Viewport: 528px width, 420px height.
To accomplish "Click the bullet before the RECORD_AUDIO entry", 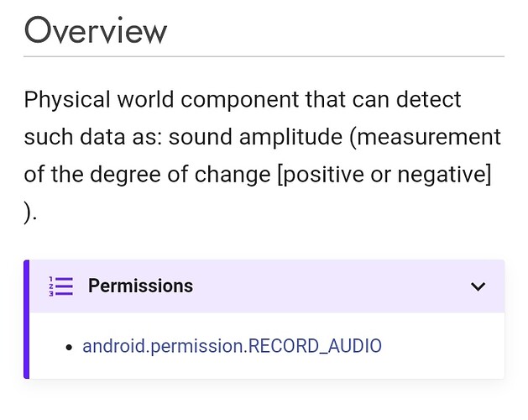I will point(70,347).
